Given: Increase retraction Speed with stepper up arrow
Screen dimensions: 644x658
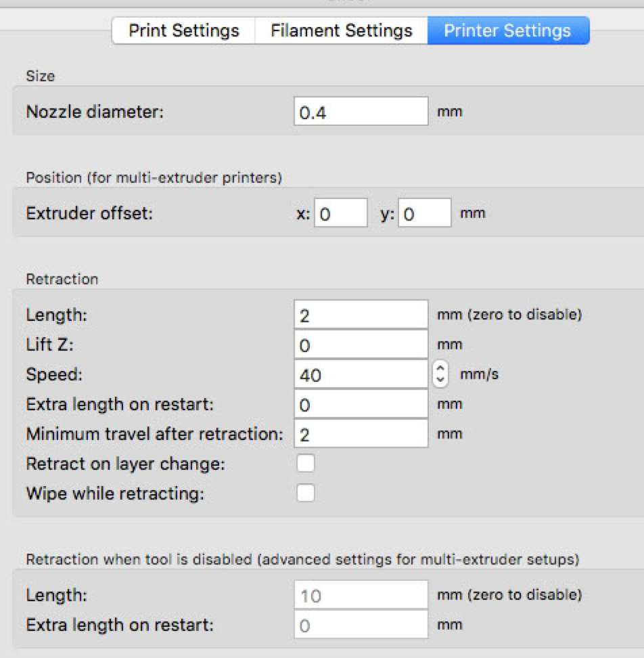Looking at the screenshot, I should pos(440,368).
